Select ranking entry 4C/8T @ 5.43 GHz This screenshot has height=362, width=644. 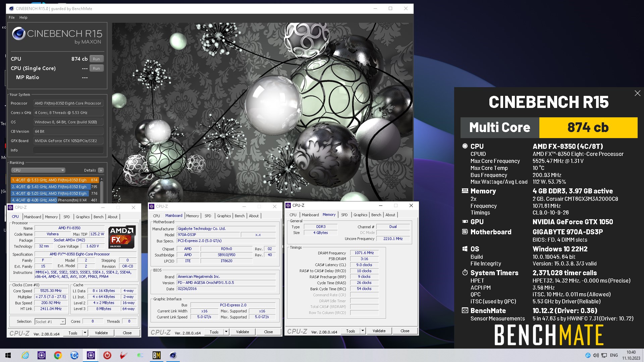(55, 187)
